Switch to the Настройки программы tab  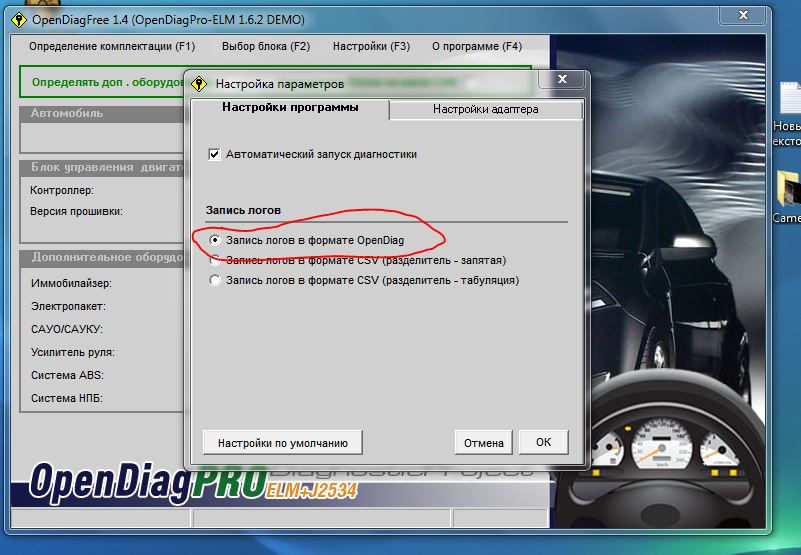point(290,107)
